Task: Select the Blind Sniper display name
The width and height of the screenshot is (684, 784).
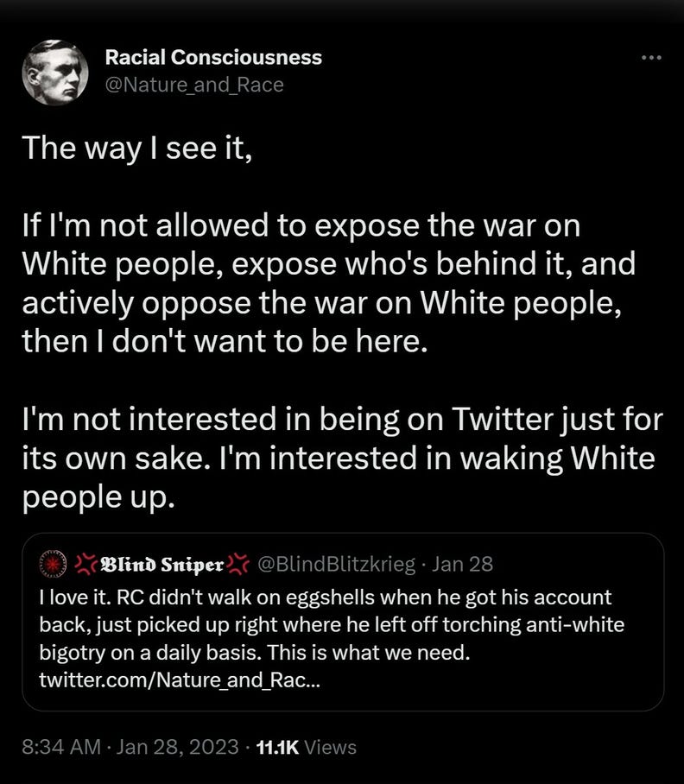Action: (x=161, y=565)
